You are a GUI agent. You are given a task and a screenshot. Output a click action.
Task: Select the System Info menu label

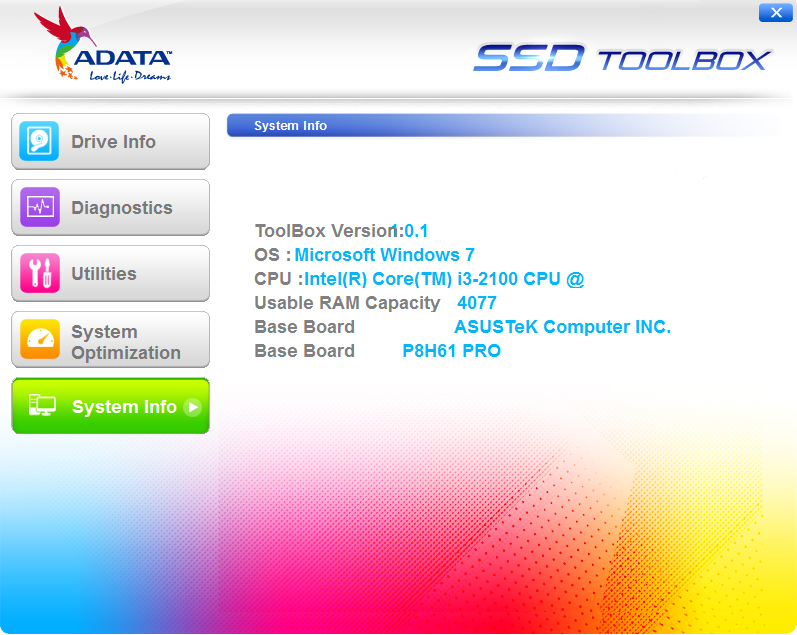(x=124, y=407)
